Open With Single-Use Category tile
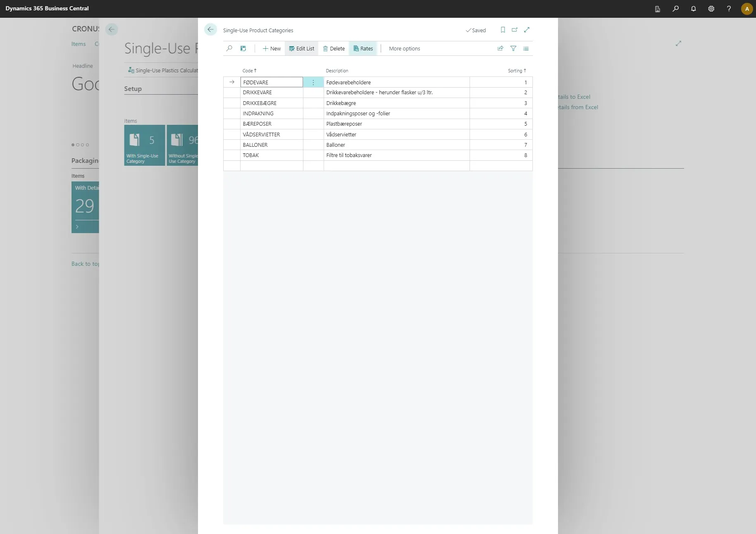Viewport: 756px width, 534px height. [x=145, y=145]
